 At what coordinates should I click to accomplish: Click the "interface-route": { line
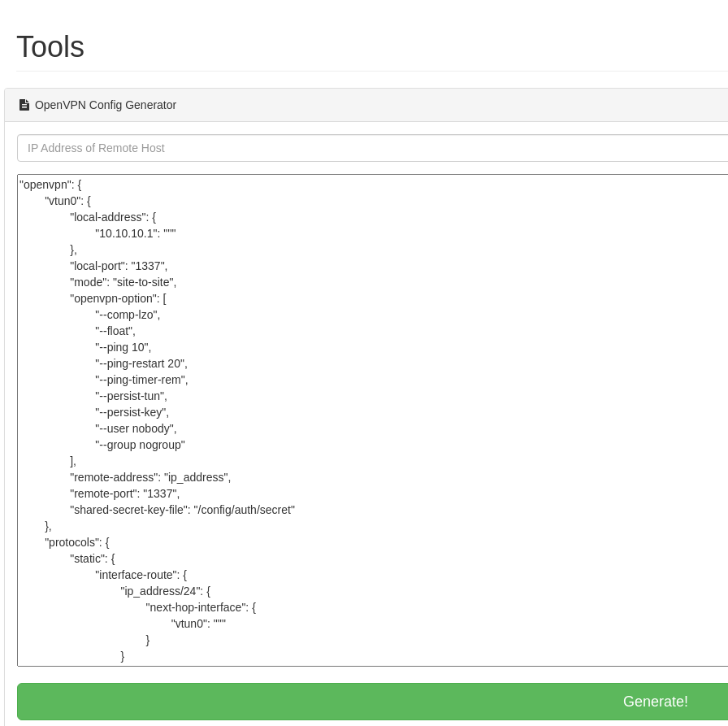141,575
